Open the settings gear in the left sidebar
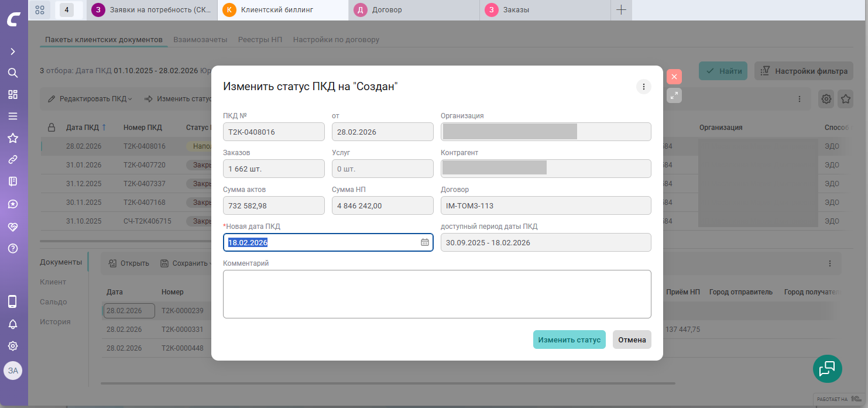Viewport: 868px width, 408px height. click(13, 346)
